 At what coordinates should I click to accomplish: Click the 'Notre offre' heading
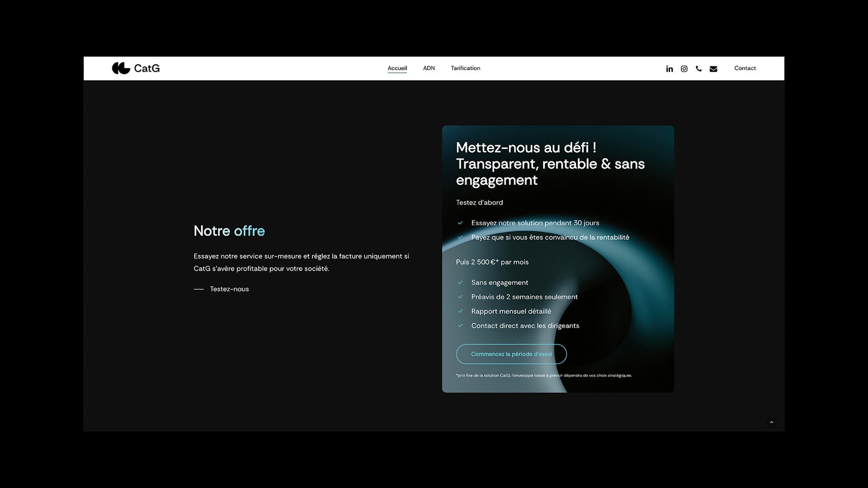[229, 231]
